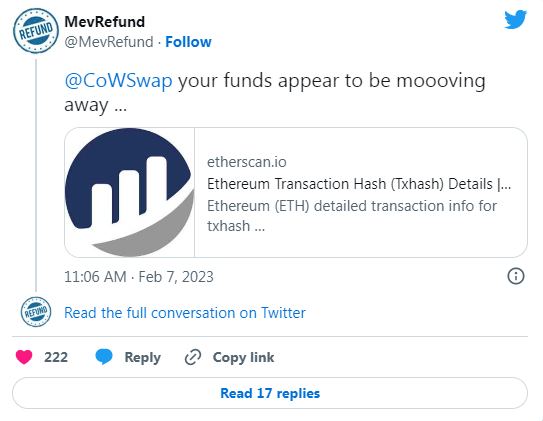This screenshot has width=543, height=421.
Task: Click the Copy link text
Action: click(x=243, y=357)
